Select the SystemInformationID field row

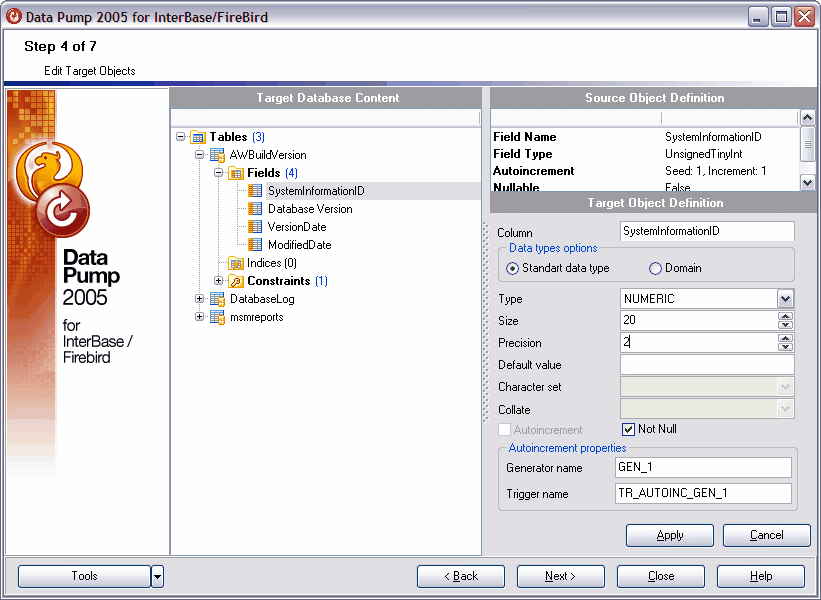tap(373, 191)
